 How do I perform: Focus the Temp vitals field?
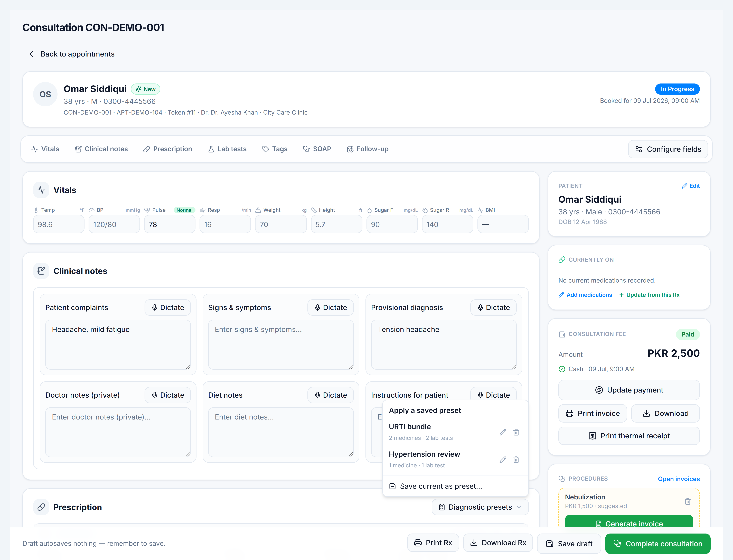59,224
